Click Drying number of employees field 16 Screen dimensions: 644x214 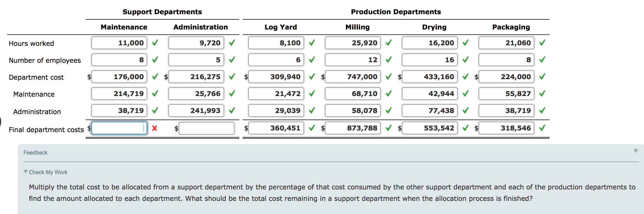pyautogui.click(x=430, y=60)
